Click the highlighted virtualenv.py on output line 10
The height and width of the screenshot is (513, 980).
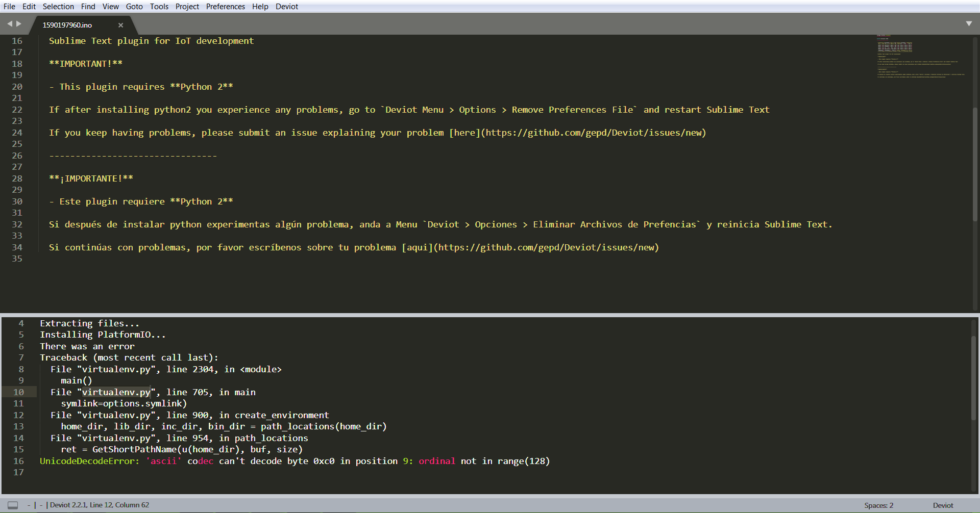click(x=116, y=392)
